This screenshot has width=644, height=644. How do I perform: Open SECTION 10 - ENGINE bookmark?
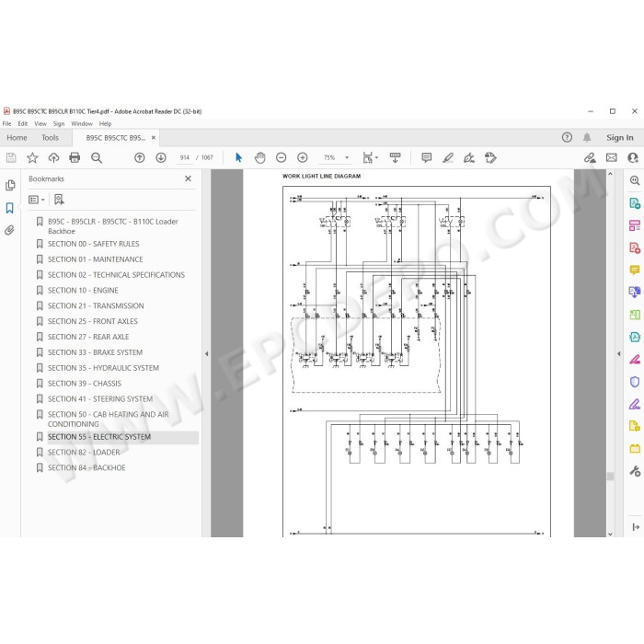click(x=83, y=291)
